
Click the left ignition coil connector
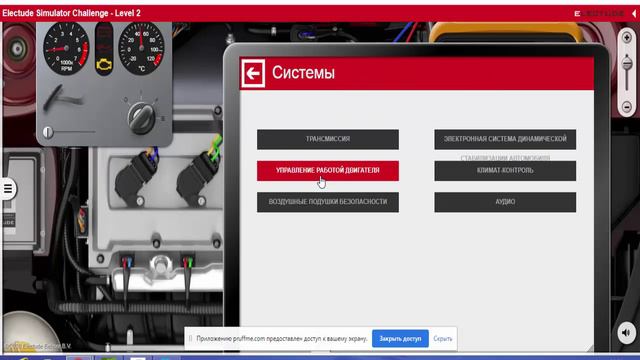[136, 178]
